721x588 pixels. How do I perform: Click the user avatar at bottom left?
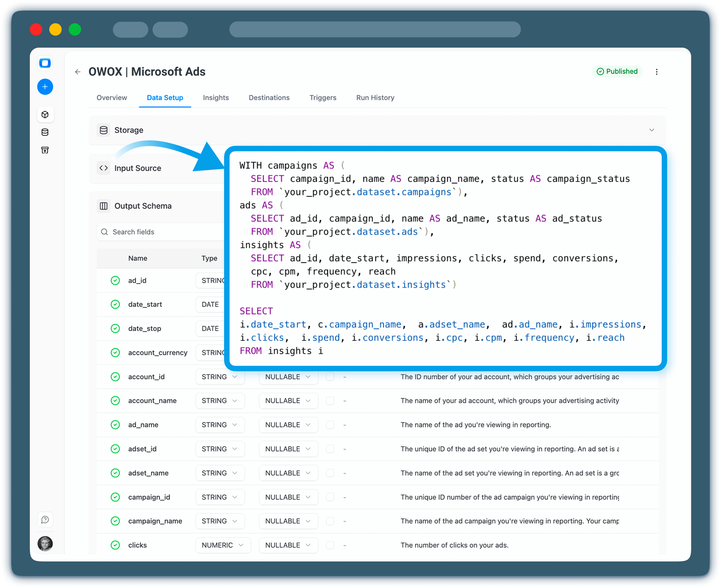[45, 544]
